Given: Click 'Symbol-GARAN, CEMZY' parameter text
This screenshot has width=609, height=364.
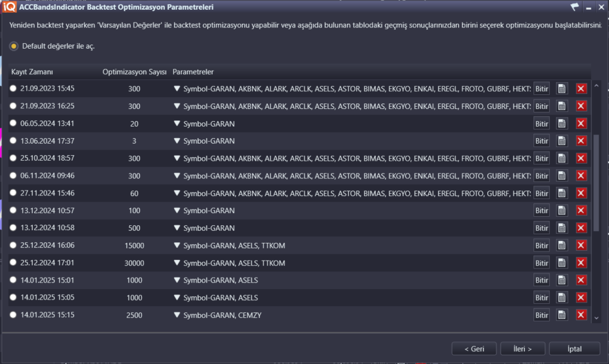Looking at the screenshot, I should (x=222, y=315).
